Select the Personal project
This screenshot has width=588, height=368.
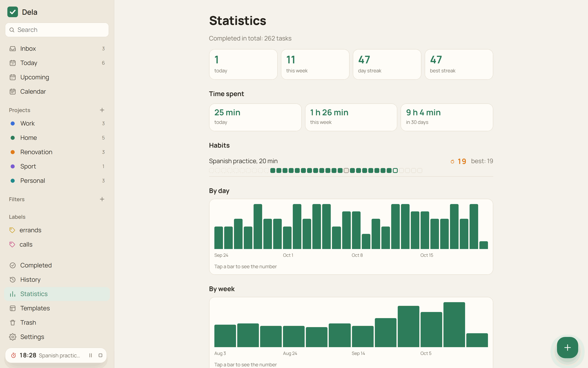(57, 181)
